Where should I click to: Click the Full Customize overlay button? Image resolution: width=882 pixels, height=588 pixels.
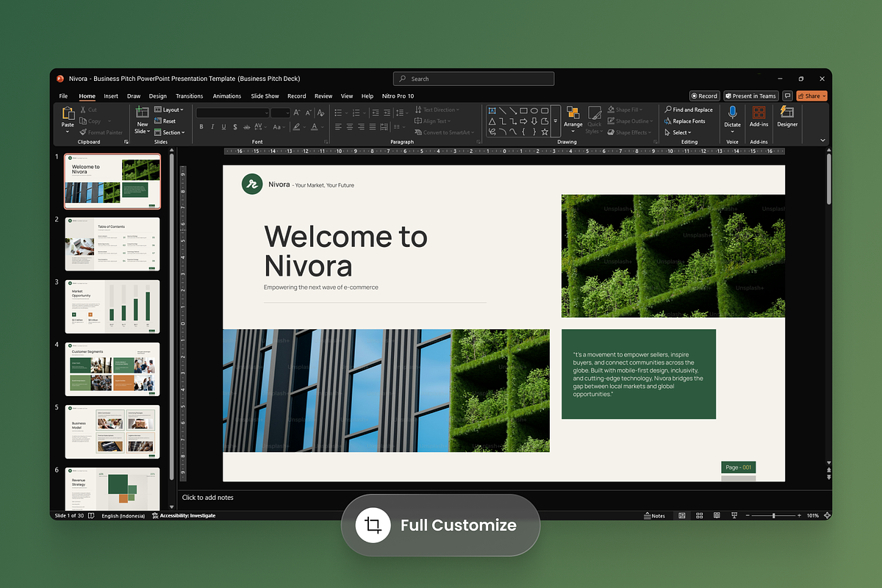tap(440, 525)
